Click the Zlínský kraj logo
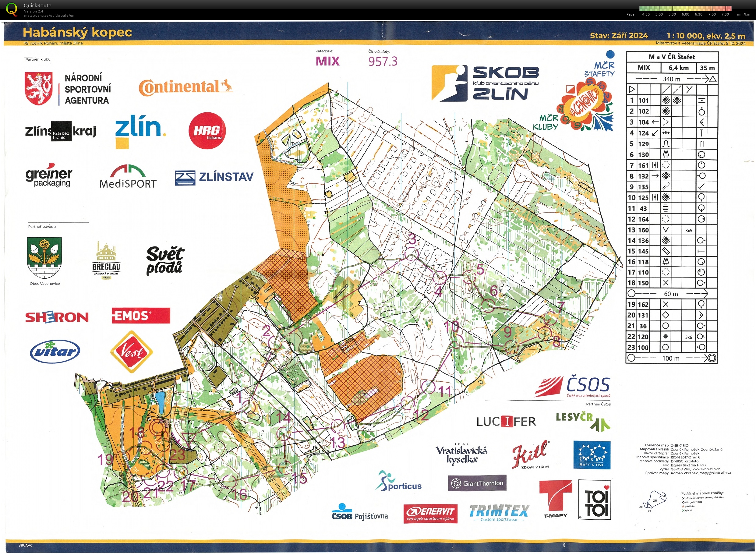The image size is (756, 555). pyautogui.click(x=60, y=131)
